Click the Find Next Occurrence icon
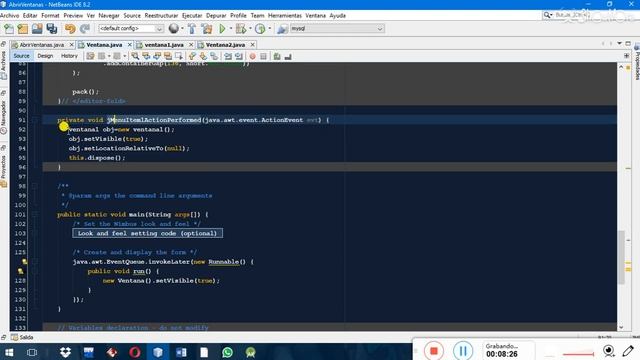Screen dimensions: 640x360 point(157,56)
